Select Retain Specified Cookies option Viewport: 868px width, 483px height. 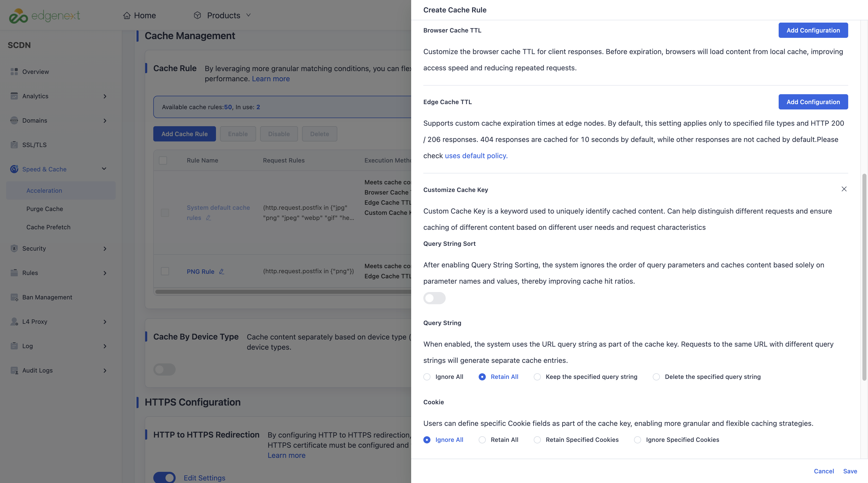[x=537, y=440]
